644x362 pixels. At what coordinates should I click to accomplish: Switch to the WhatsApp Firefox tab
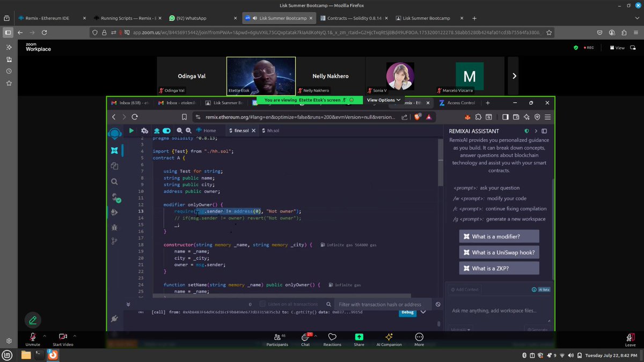[202, 18]
